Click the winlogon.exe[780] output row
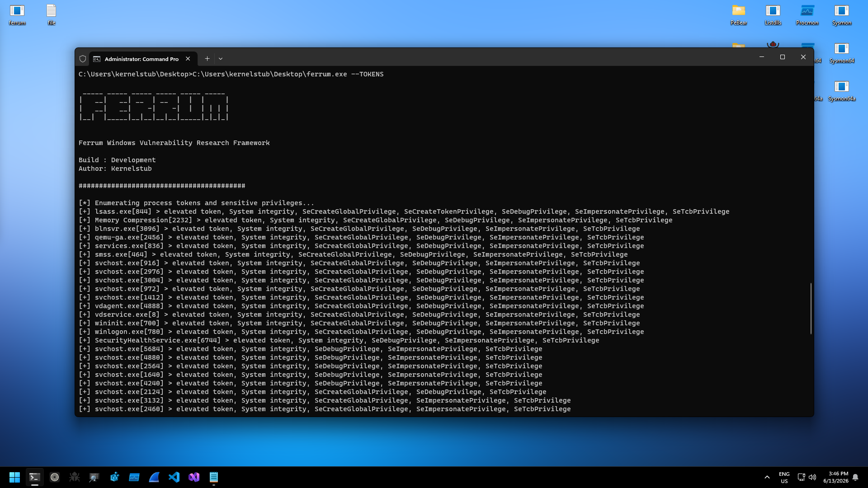 pos(361,332)
